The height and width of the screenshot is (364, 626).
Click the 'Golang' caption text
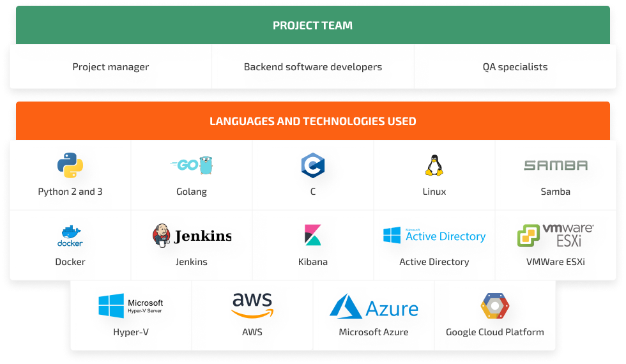(x=192, y=192)
